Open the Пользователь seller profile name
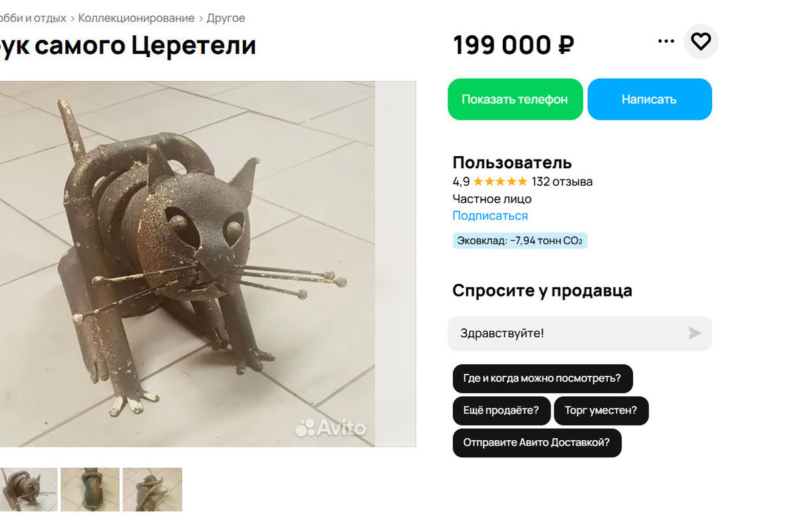The width and height of the screenshot is (798, 532). point(512,162)
